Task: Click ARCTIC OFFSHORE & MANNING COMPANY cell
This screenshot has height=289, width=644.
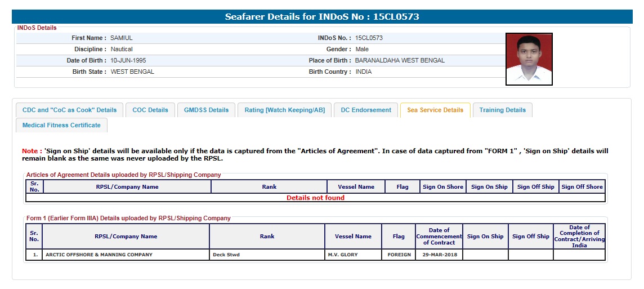Action: tap(126, 255)
